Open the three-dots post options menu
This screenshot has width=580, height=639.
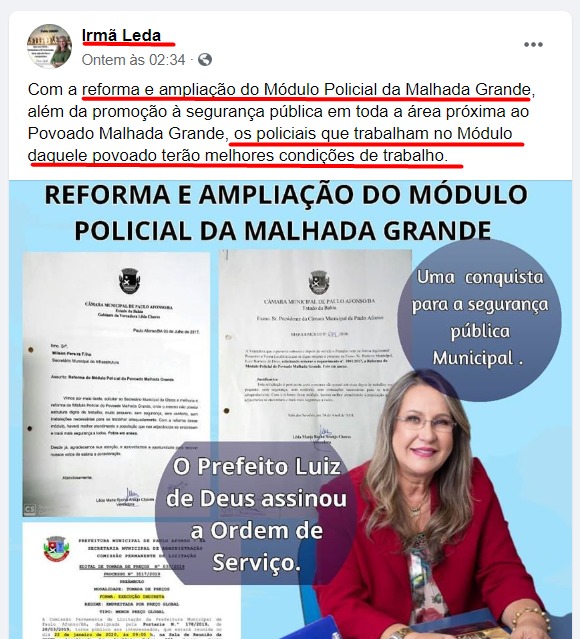(x=533, y=44)
